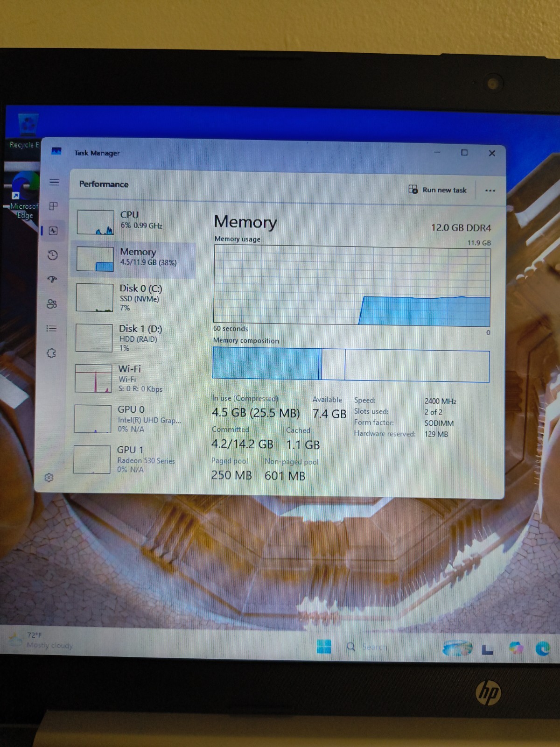Viewport: 560px width, 747px height.
Task: Open the Recycle Bin desktop icon
Action: pos(25,132)
